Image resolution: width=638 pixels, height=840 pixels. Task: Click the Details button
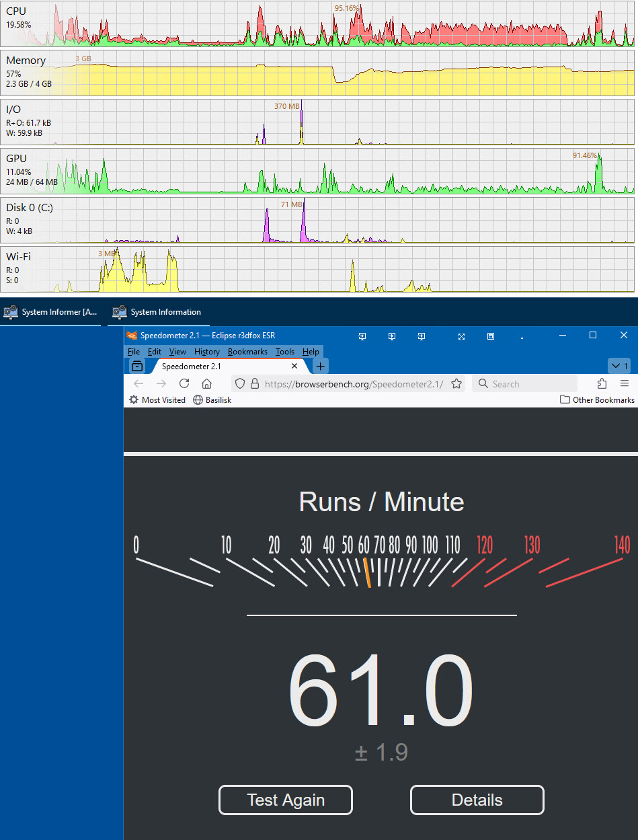click(477, 800)
